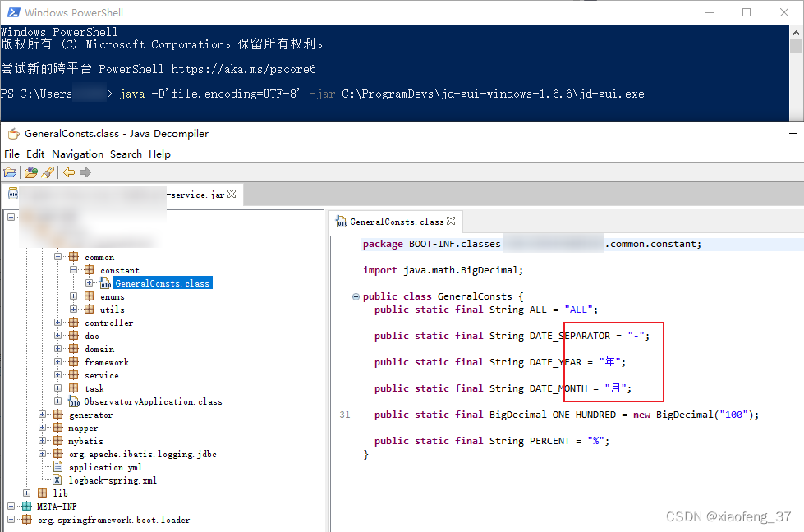Click the Java Decompiler coffee cup icon
The width and height of the screenshot is (804, 532).
click(x=13, y=133)
